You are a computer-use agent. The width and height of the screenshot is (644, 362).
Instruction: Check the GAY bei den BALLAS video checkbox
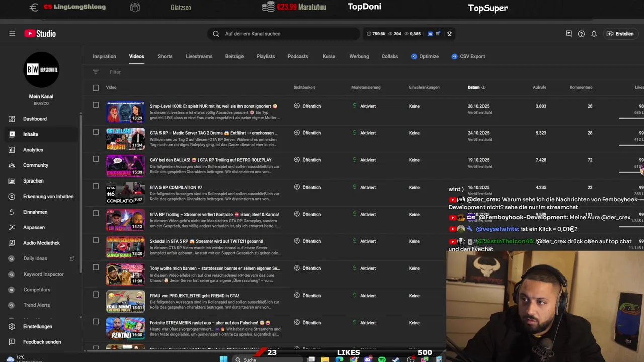pyautogui.click(x=96, y=159)
